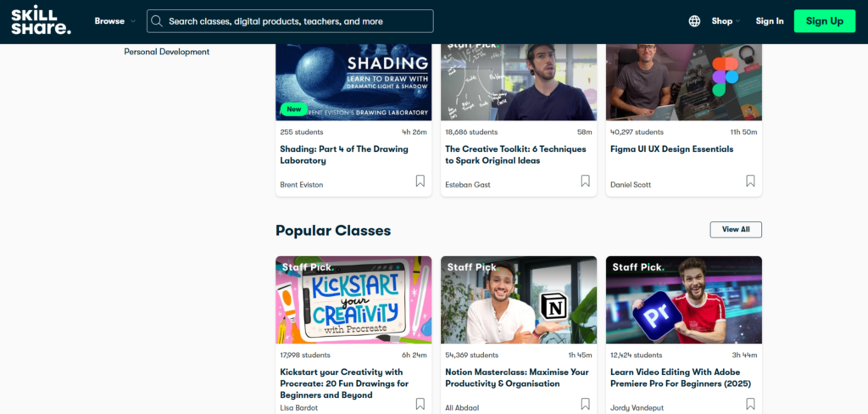Click the '12,424 students' text

(x=636, y=355)
